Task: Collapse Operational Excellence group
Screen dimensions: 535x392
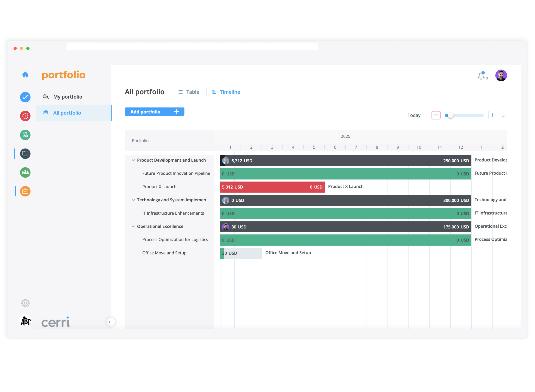Action: click(133, 227)
